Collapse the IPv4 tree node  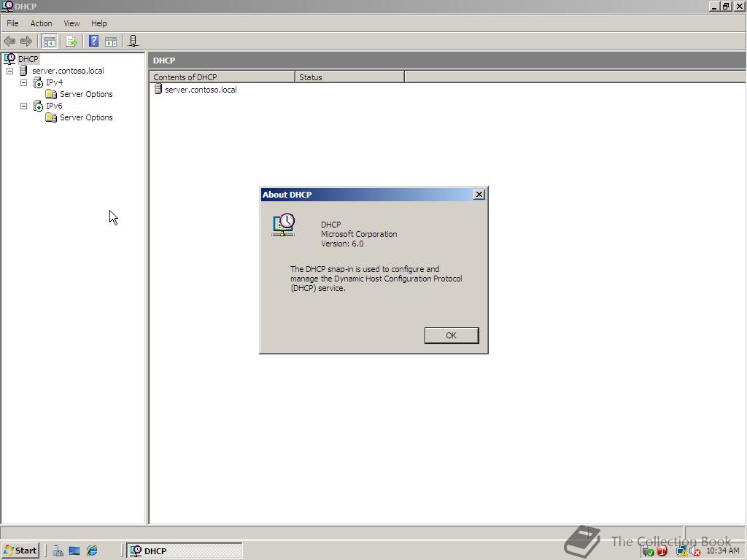23,83
